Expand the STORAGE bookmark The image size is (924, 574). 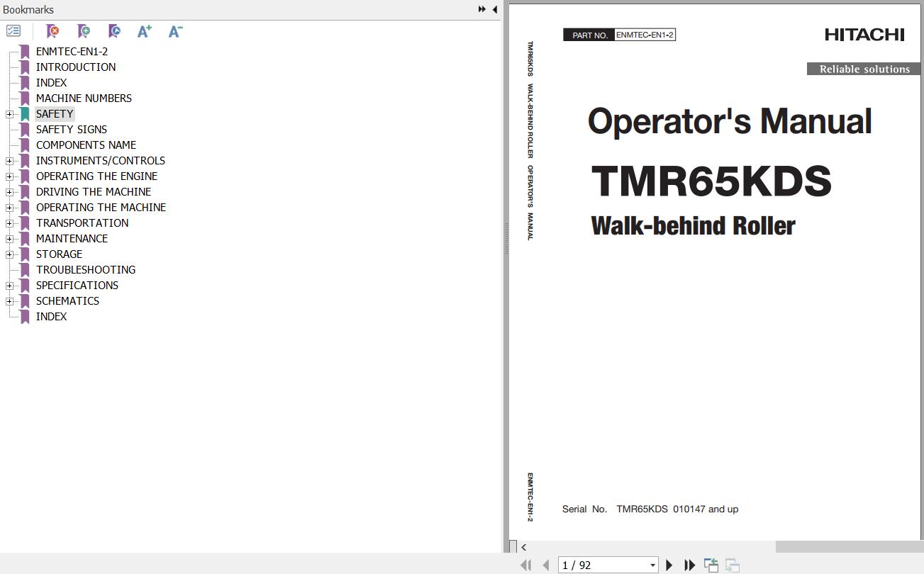(9, 254)
